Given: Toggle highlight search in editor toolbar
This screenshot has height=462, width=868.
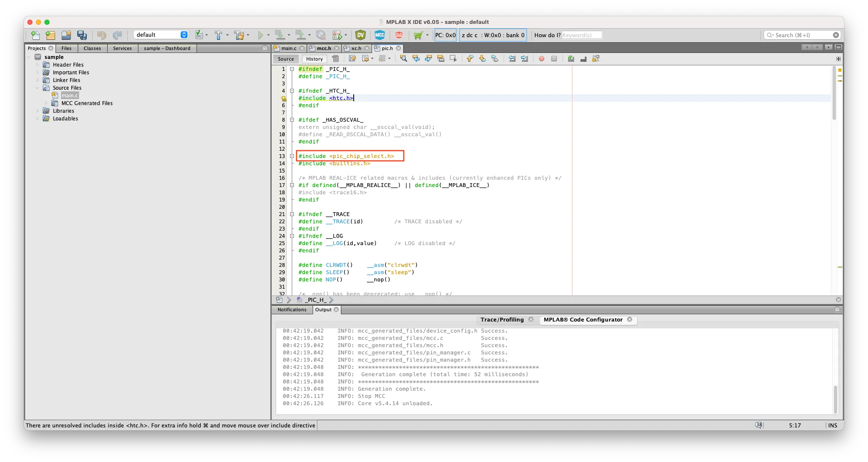Looking at the screenshot, I should tap(441, 59).
